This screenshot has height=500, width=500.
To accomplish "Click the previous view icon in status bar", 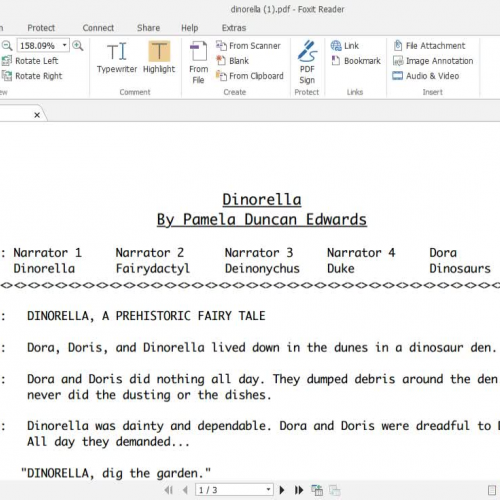I will coord(317,490).
